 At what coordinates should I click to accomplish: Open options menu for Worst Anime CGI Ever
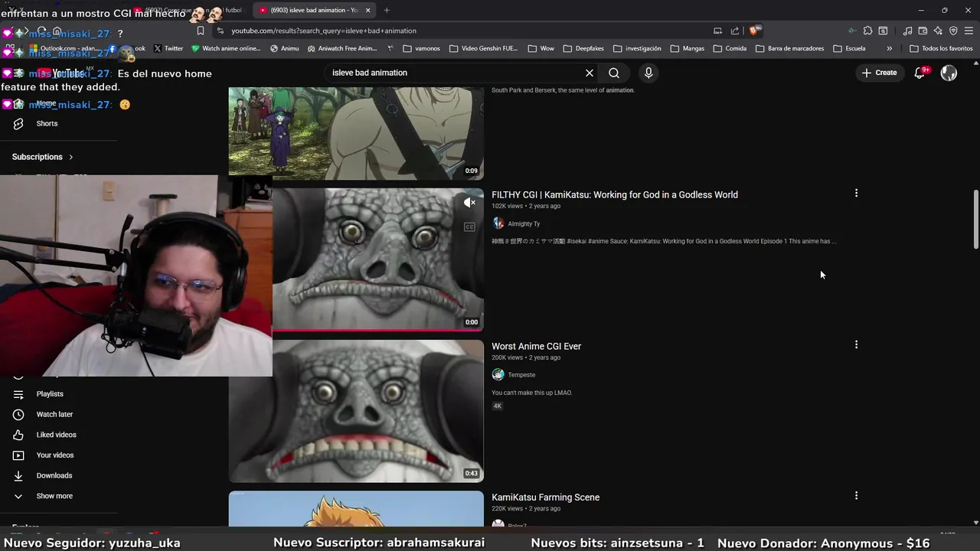click(x=856, y=345)
